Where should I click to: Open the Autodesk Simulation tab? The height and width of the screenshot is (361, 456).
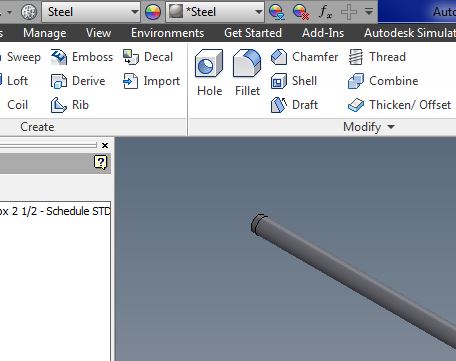tap(410, 33)
